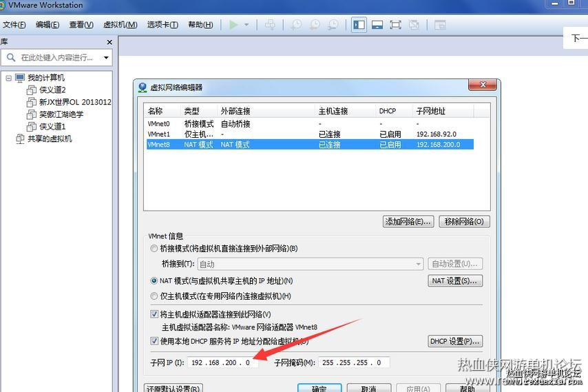Click the 子网掩码 input field
This screenshot has height=392, width=588.
click(x=354, y=363)
